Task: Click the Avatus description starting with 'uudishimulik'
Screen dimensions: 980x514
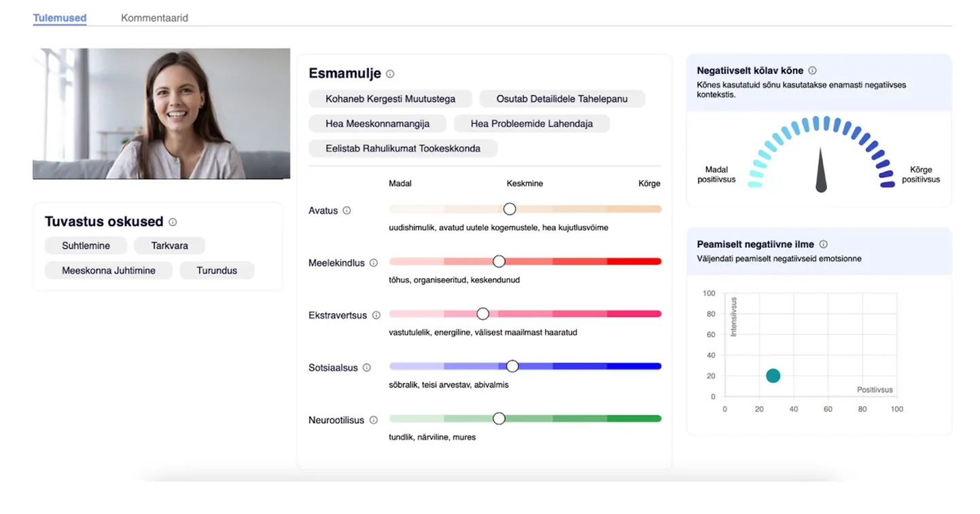Action: [x=498, y=227]
